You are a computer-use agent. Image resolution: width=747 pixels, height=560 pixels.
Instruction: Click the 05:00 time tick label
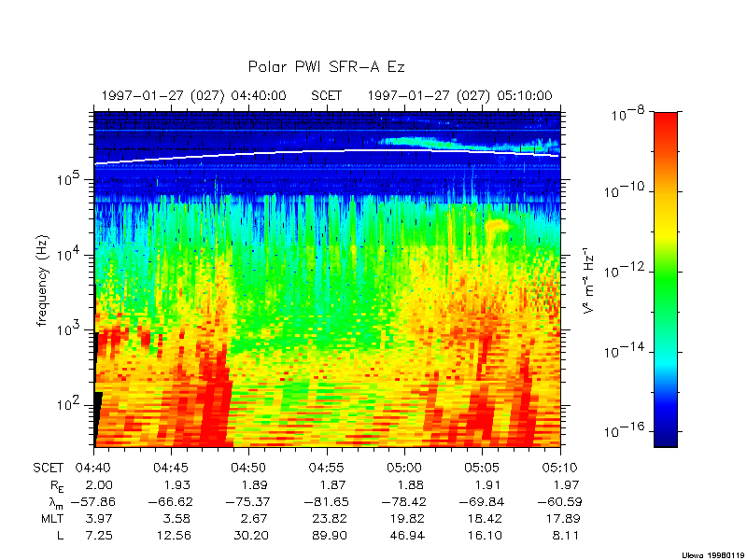click(x=403, y=468)
